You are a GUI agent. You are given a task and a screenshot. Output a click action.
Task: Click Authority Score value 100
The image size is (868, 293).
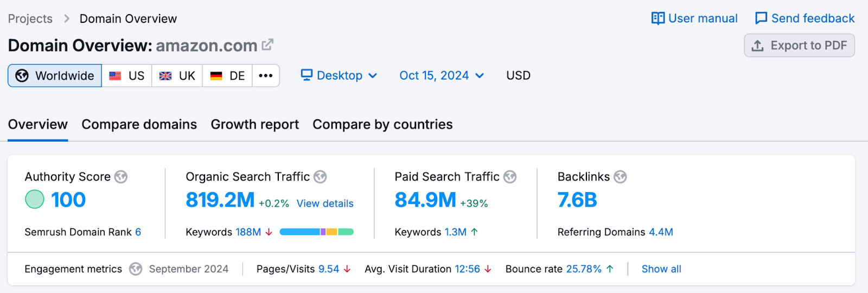(68, 200)
